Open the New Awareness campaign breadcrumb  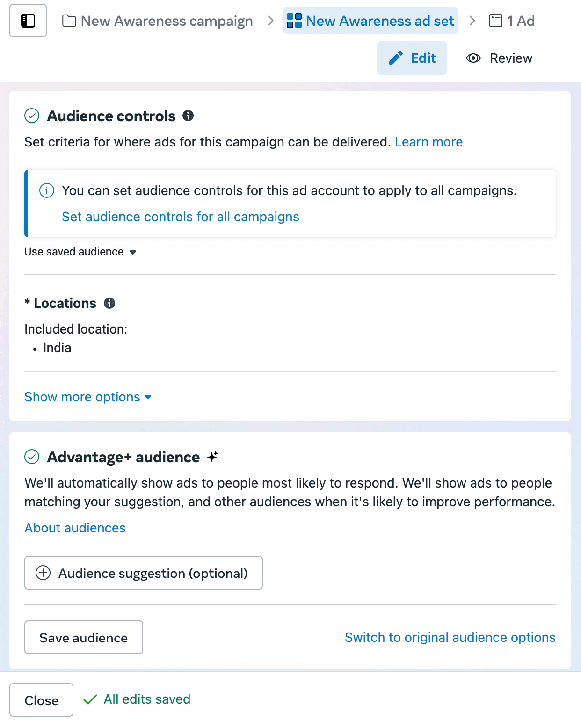click(167, 21)
